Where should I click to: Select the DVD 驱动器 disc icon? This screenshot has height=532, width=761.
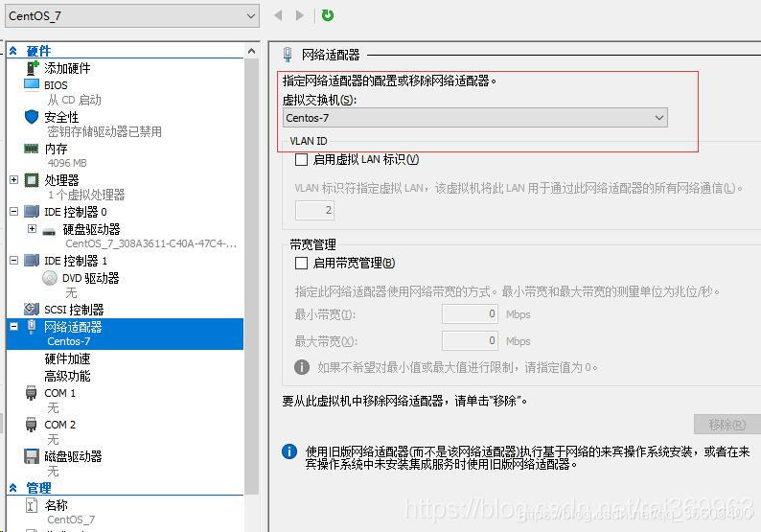50,278
